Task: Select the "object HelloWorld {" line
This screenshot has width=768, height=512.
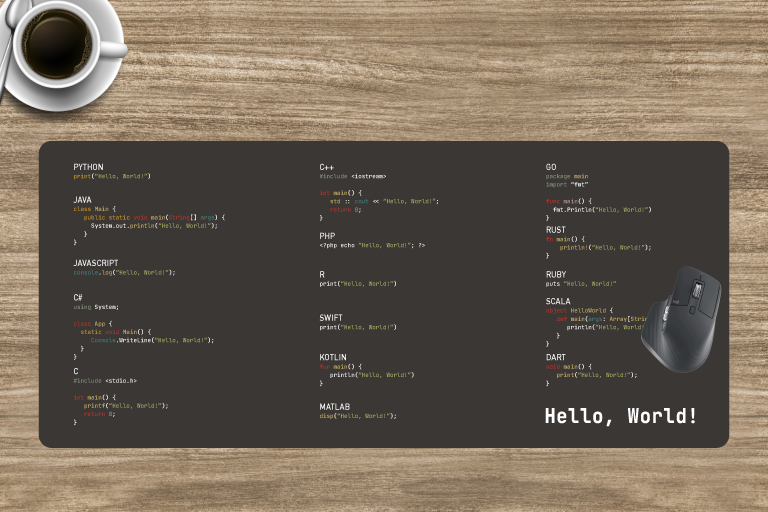Action: point(579,311)
